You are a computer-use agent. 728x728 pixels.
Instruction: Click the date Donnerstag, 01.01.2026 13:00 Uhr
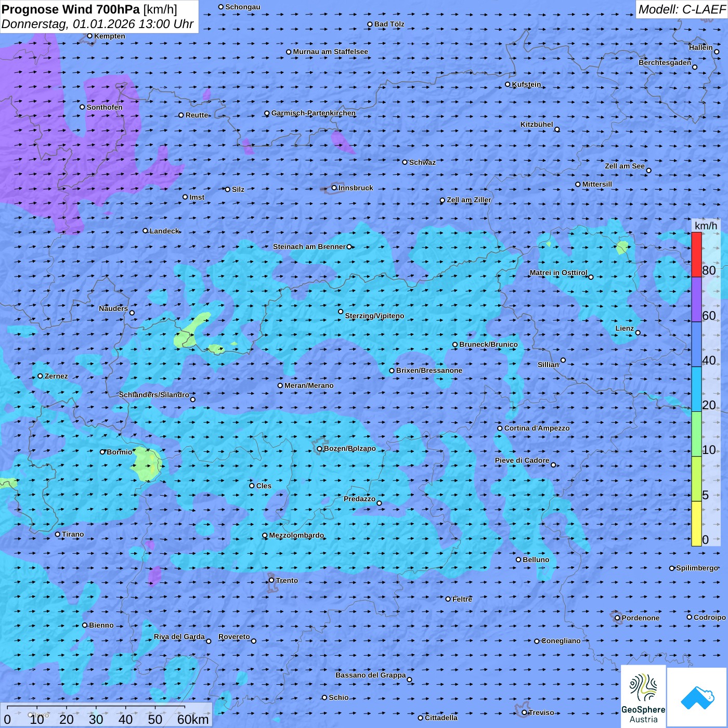click(x=98, y=24)
